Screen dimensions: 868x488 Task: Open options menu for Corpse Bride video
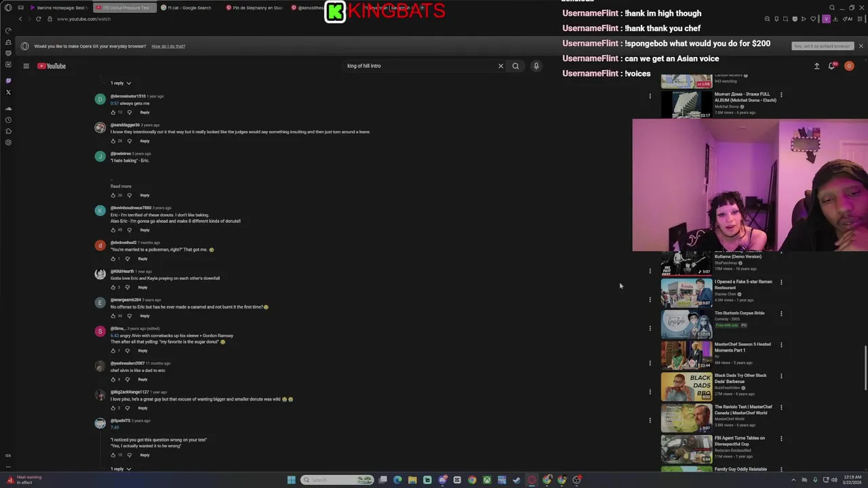click(x=781, y=314)
